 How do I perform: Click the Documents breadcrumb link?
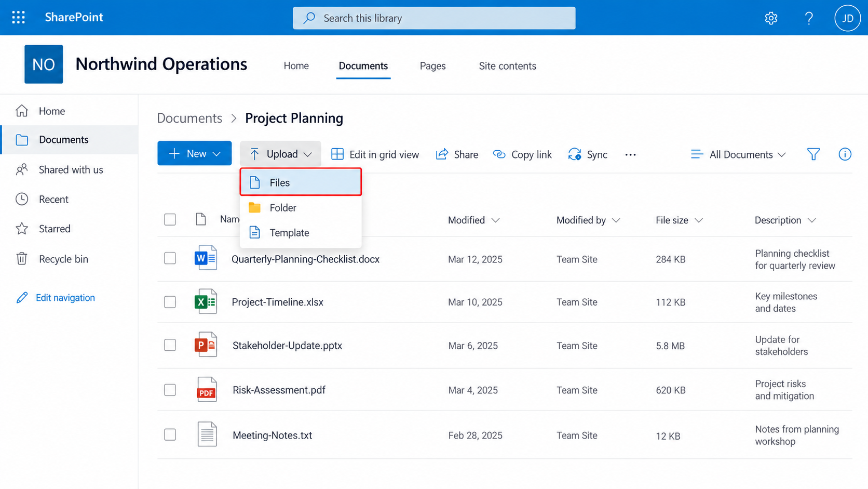[x=189, y=118]
